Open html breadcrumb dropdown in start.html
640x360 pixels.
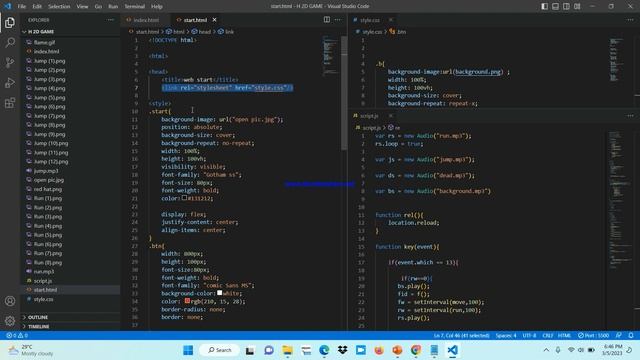pyautogui.click(x=175, y=31)
